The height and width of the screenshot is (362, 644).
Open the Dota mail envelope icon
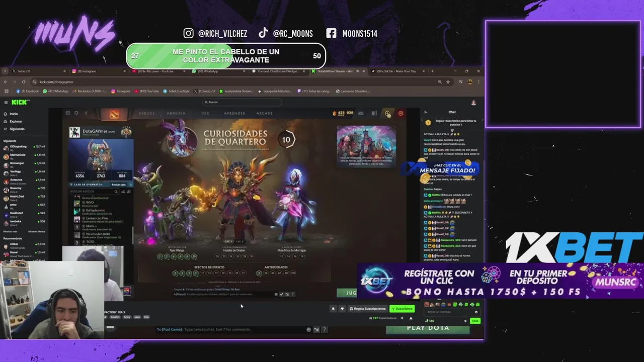360,114
